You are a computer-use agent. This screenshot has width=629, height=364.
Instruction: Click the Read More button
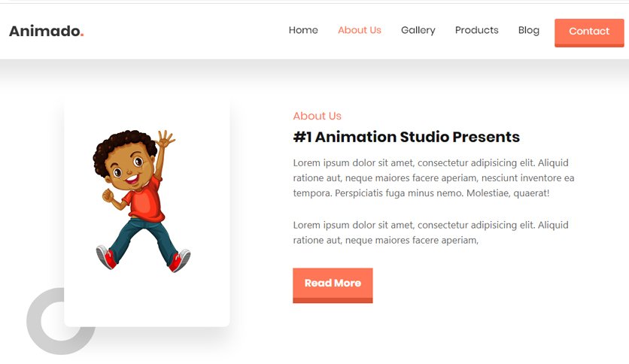coord(333,286)
